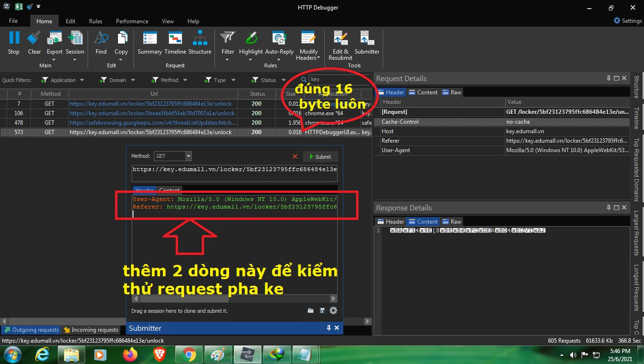Image resolution: width=644 pixels, height=364 pixels.
Task: Open the quick access toolbar customize arrow
Action: point(38,7)
